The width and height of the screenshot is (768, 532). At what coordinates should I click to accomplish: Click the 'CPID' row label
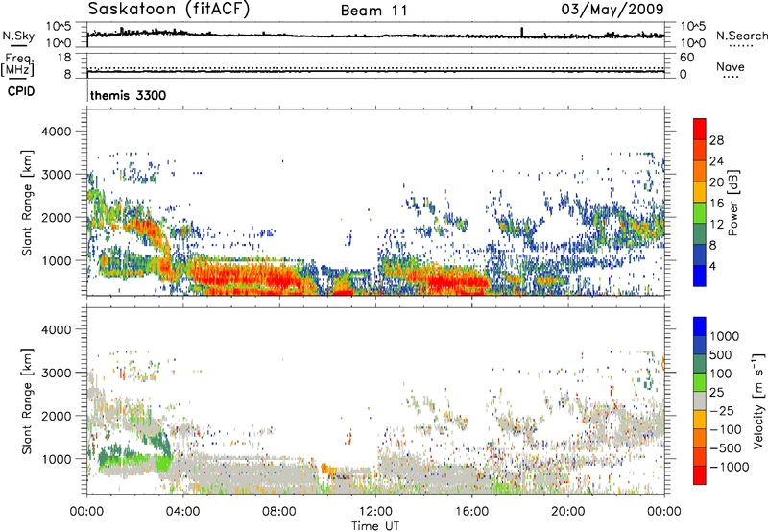pyautogui.click(x=21, y=91)
